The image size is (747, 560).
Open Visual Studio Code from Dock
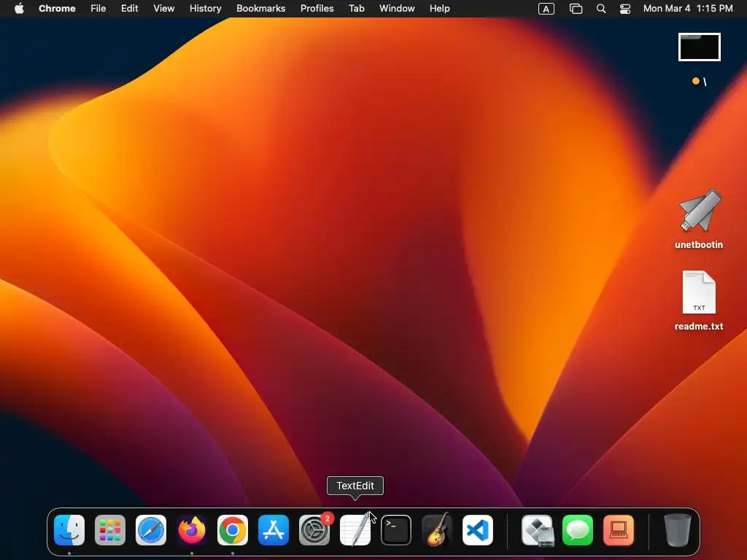pyautogui.click(x=478, y=530)
